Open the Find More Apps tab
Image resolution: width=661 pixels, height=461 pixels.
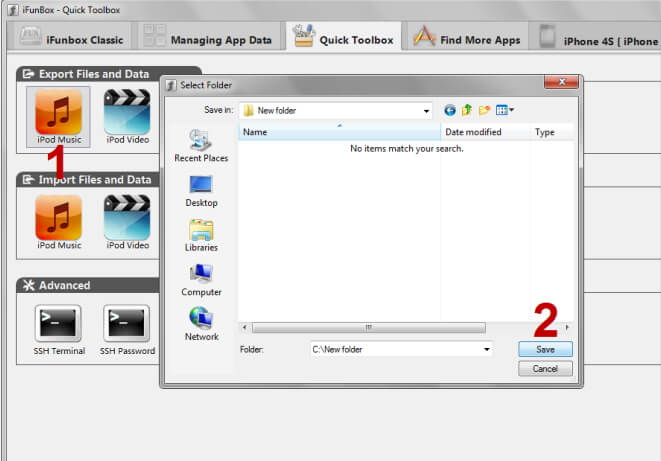pyautogui.click(x=466, y=38)
